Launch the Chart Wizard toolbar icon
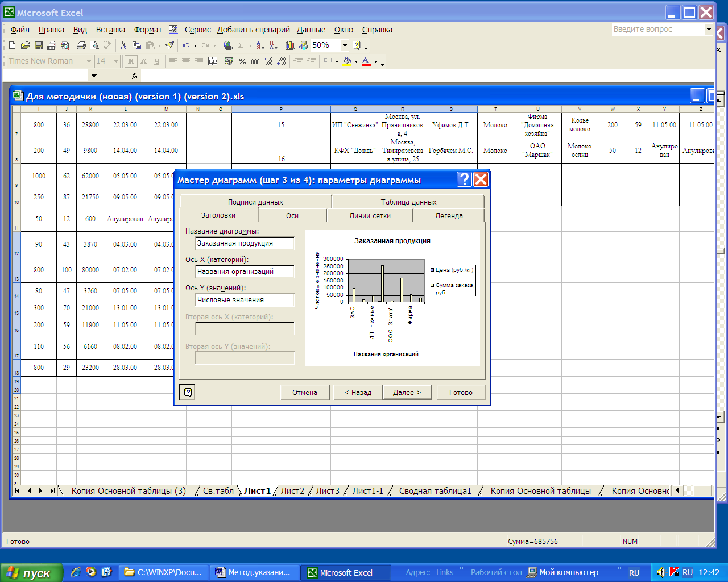 290,45
